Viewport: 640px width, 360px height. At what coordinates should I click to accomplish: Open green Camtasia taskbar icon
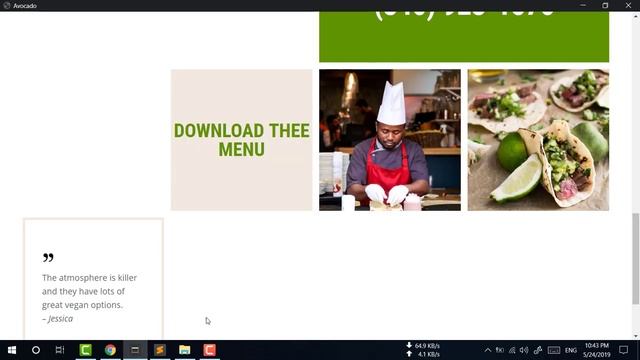pos(85,350)
